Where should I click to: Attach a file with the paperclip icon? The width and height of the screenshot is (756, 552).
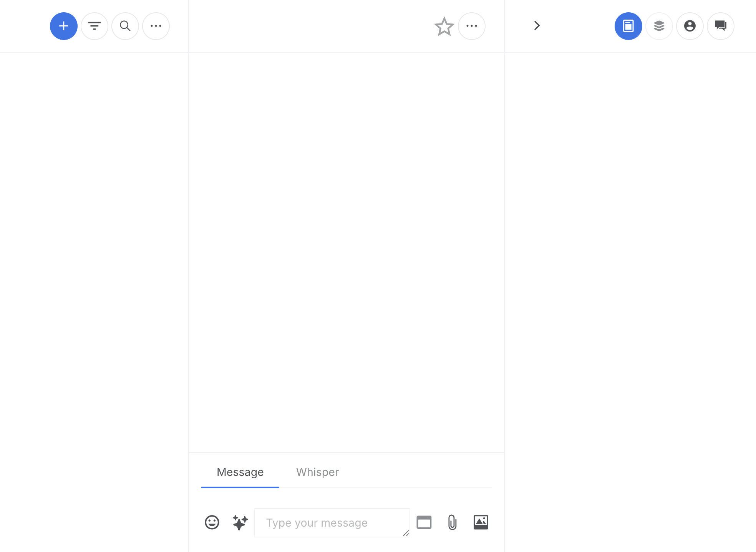452,522
